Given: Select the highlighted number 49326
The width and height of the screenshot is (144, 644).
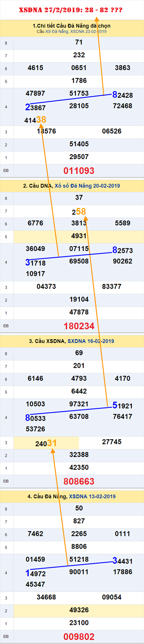Looking at the screenshot, I should point(79,610).
